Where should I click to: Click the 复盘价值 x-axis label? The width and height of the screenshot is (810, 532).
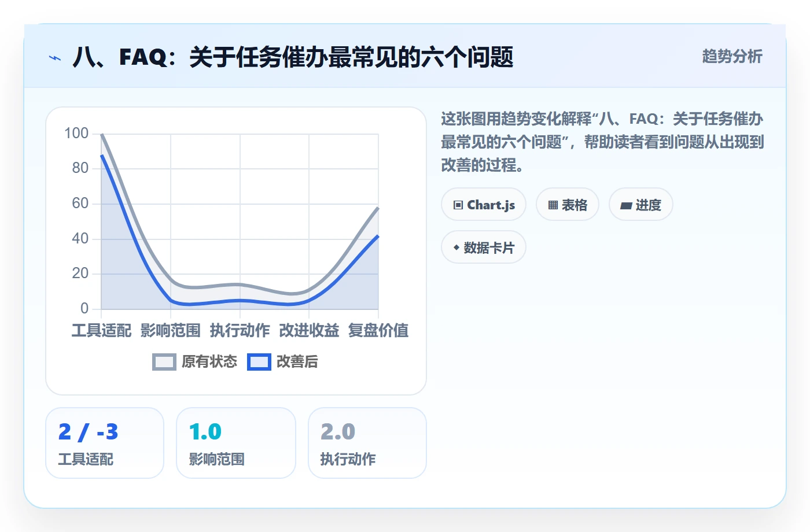[x=378, y=331]
